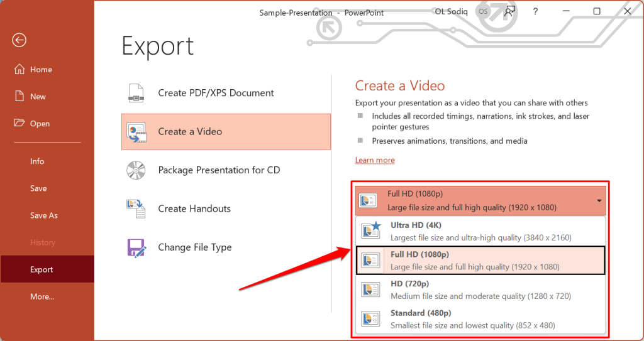The width and height of the screenshot is (644, 341).
Task: Click the Package Presentation CD icon
Action: coord(136,170)
